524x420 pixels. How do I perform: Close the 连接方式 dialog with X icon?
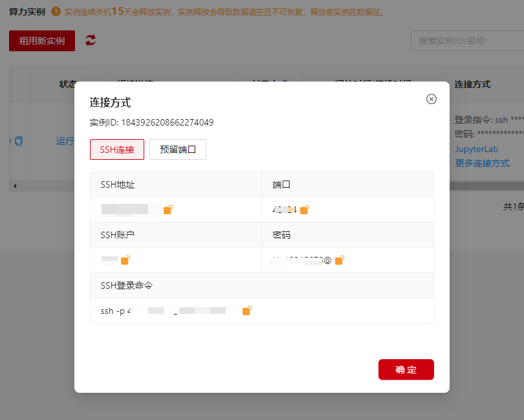click(431, 99)
